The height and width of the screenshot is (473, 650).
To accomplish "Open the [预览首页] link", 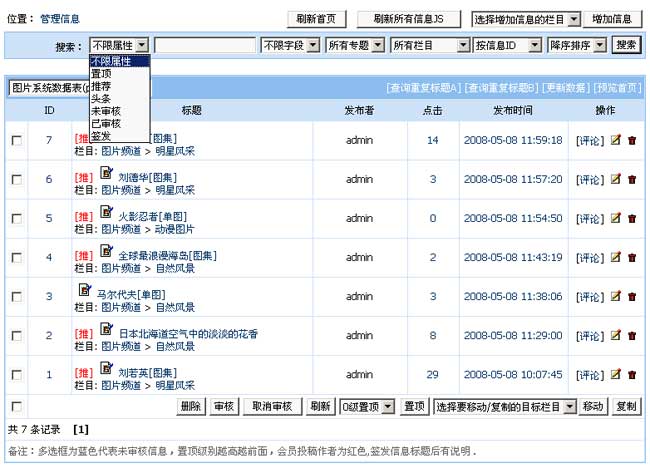I will (618, 88).
